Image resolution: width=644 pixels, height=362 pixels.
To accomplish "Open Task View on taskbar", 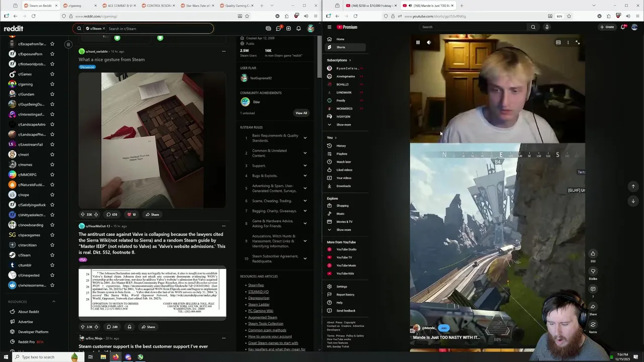I will 91,357.
